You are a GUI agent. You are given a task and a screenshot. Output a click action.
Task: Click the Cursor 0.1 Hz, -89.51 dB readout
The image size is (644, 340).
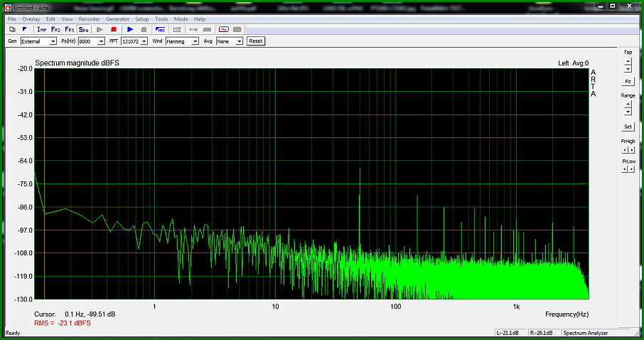pos(75,314)
